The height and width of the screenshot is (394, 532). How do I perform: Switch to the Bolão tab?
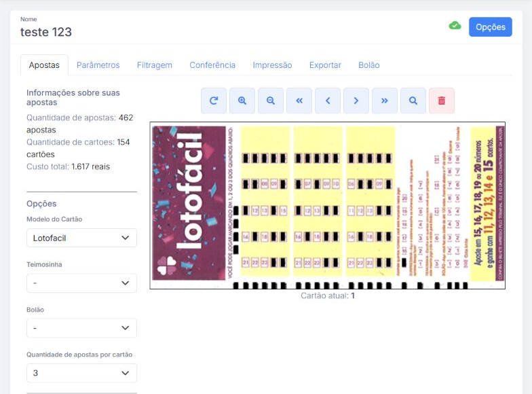(x=369, y=65)
